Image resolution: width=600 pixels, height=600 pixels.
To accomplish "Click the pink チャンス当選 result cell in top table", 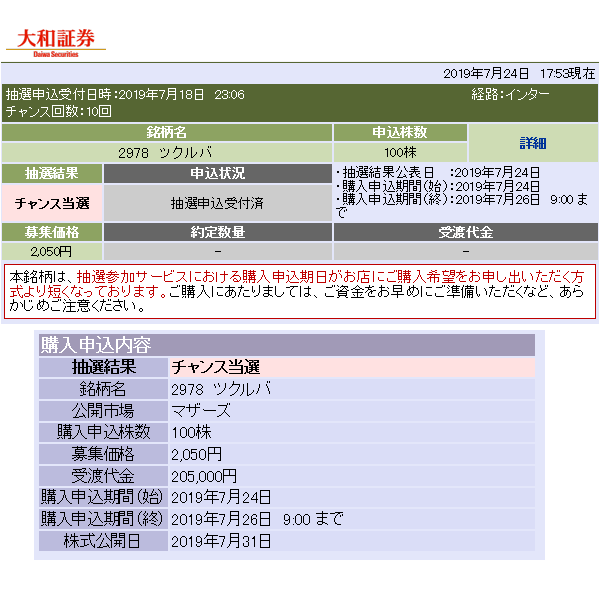I will click(x=52, y=203).
